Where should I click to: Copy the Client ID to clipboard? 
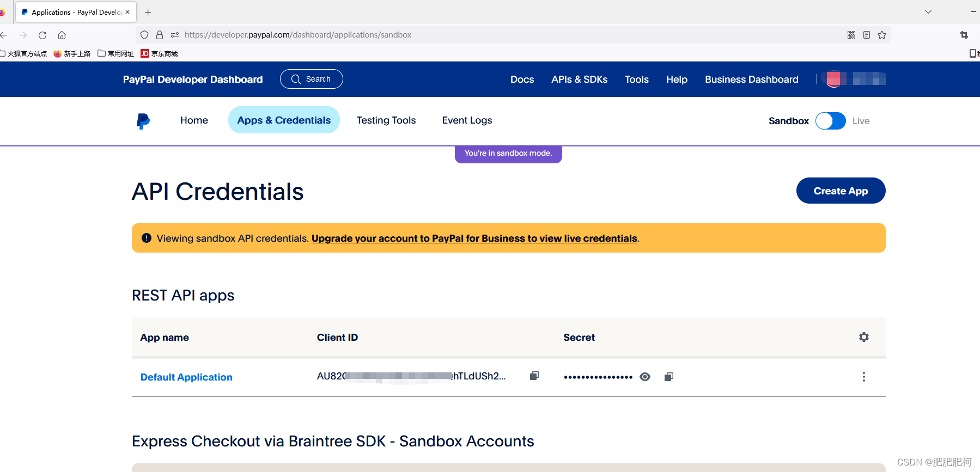point(534,376)
